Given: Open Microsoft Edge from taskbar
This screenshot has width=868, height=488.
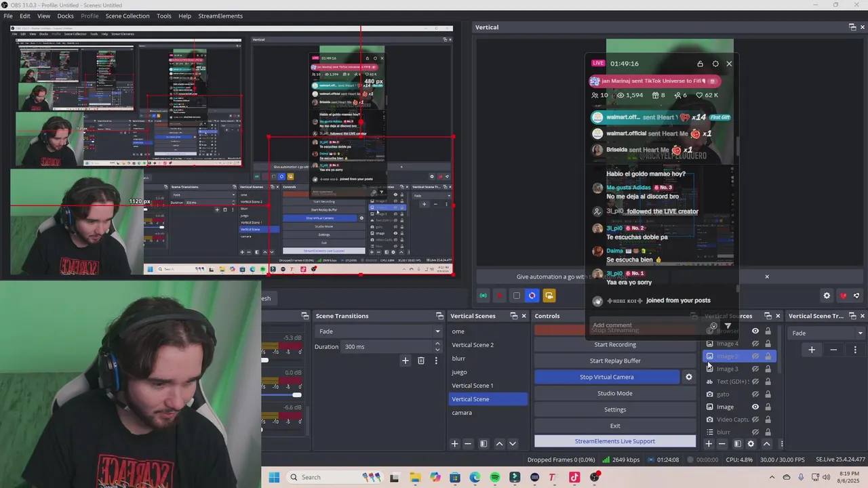Looking at the screenshot, I should (475, 477).
